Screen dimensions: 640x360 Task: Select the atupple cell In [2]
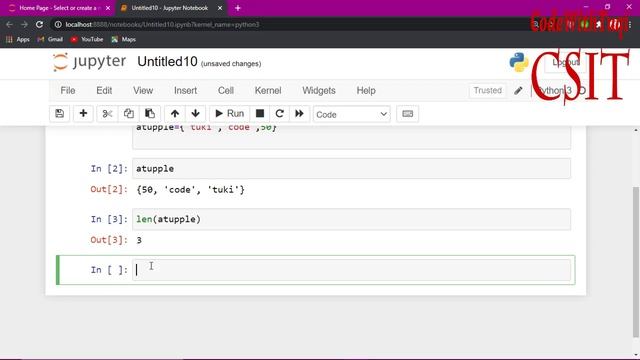coord(351,169)
